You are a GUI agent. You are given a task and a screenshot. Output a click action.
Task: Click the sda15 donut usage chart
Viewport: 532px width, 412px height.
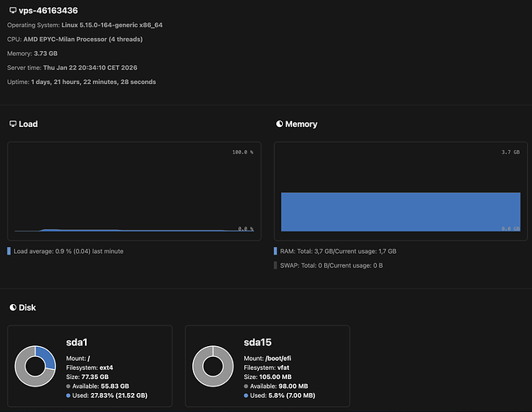click(x=213, y=366)
